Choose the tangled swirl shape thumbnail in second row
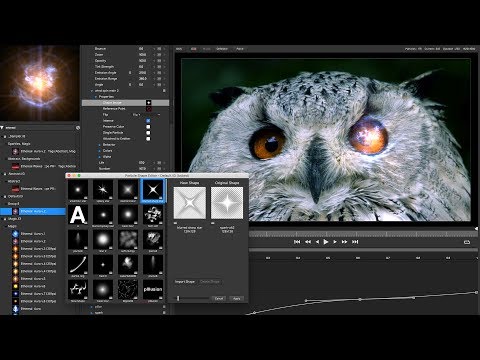The width and height of the screenshot is (480, 360). tap(153, 215)
